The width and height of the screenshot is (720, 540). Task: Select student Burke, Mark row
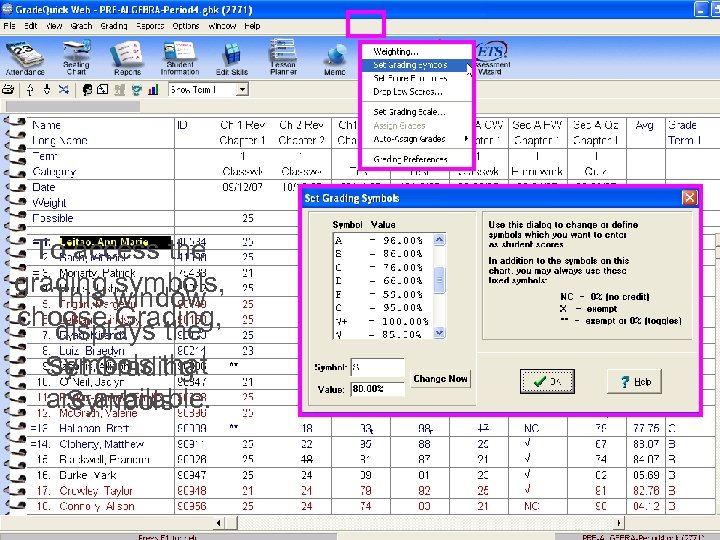point(88,475)
